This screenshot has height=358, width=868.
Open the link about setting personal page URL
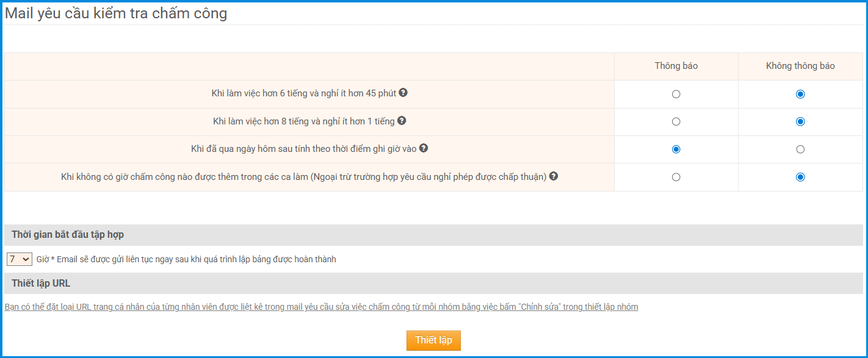point(321,307)
